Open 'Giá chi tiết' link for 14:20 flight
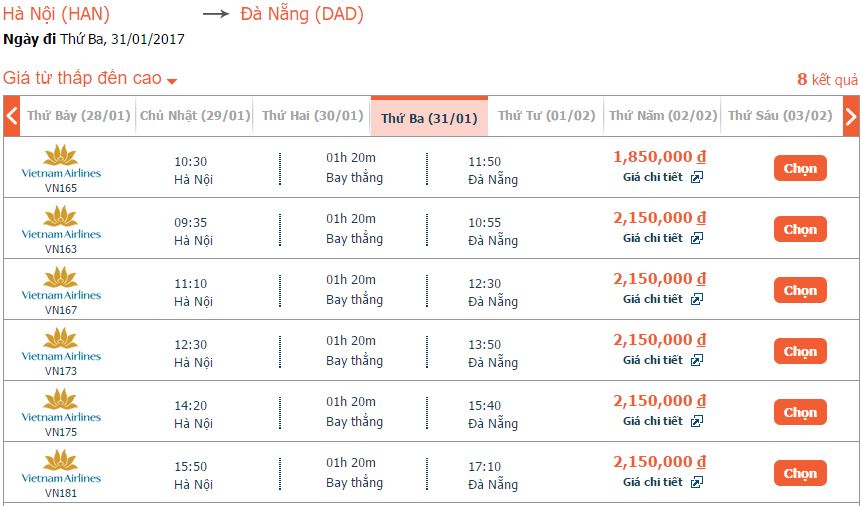This screenshot has width=863, height=506. [x=653, y=422]
